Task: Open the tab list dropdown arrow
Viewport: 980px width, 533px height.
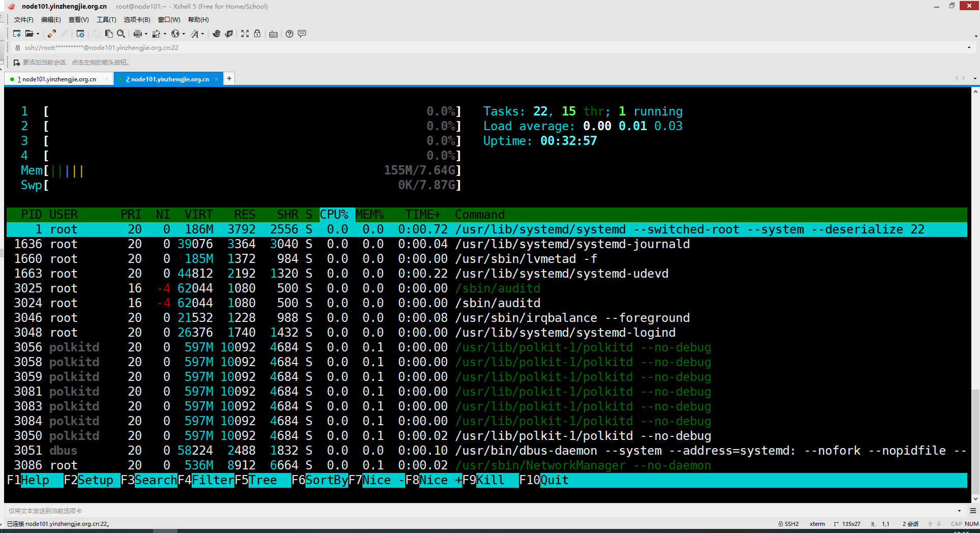Action: [x=974, y=78]
